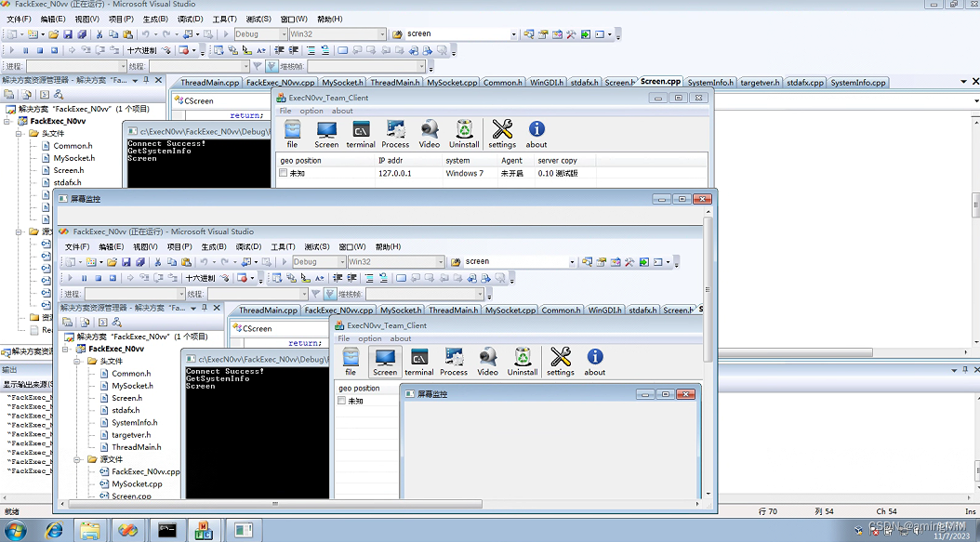Select MySocket.h in main Solution Explorer tree
This screenshot has width=980, height=542.
click(73, 158)
